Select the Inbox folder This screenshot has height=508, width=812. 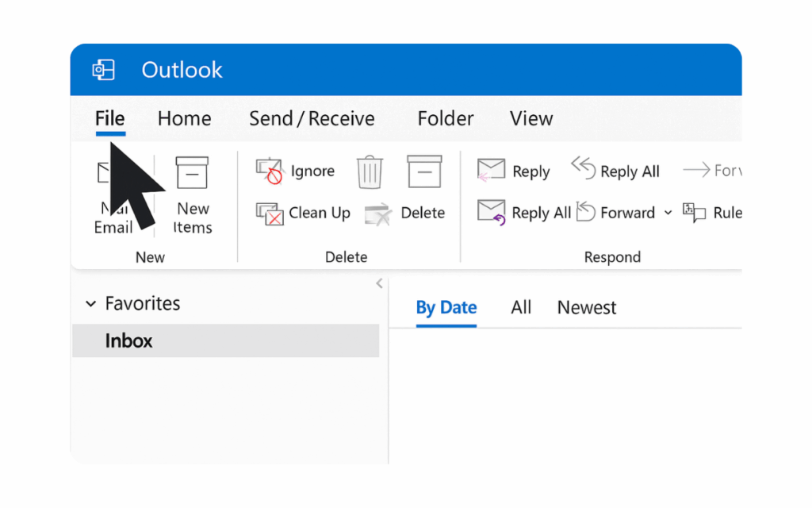tap(226, 341)
